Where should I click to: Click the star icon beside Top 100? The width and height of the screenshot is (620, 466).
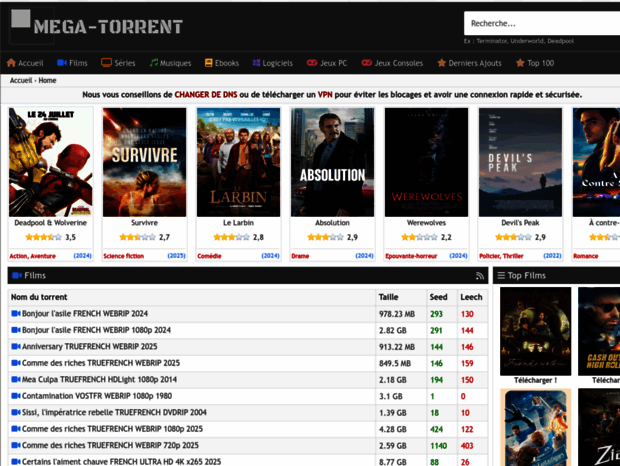point(520,63)
